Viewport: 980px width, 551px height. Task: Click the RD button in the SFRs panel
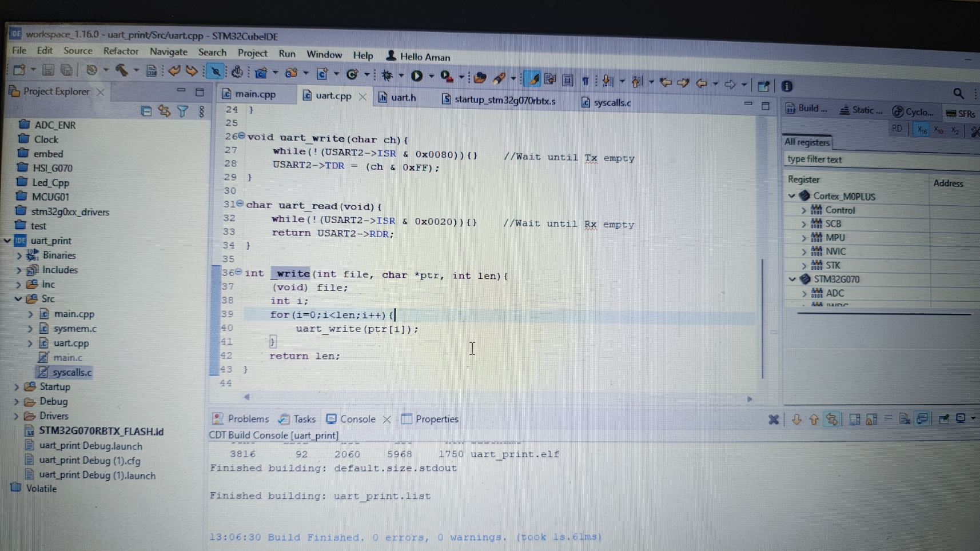pyautogui.click(x=897, y=128)
